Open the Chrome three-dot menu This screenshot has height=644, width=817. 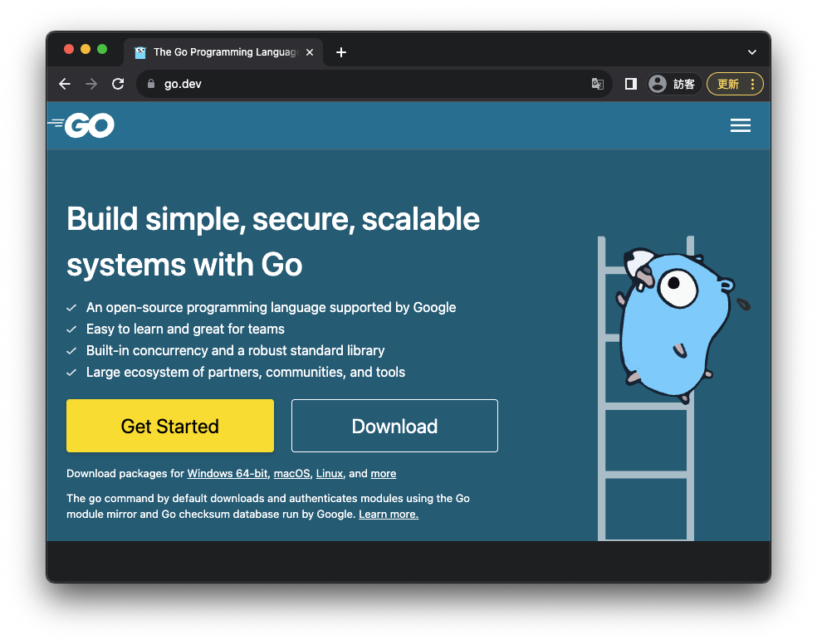click(x=753, y=84)
